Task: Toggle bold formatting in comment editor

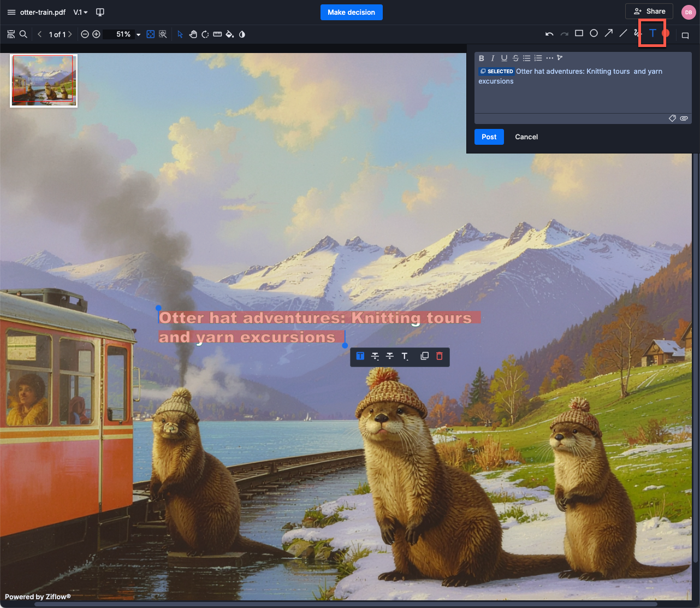Action: (x=481, y=58)
